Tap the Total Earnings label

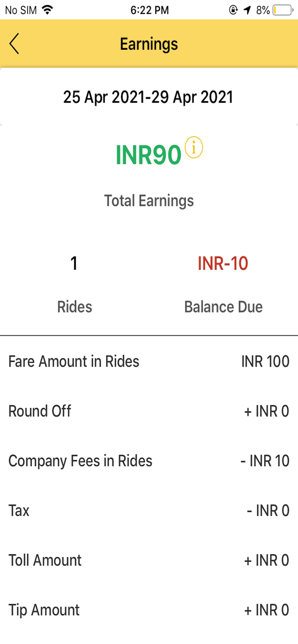pyautogui.click(x=149, y=200)
